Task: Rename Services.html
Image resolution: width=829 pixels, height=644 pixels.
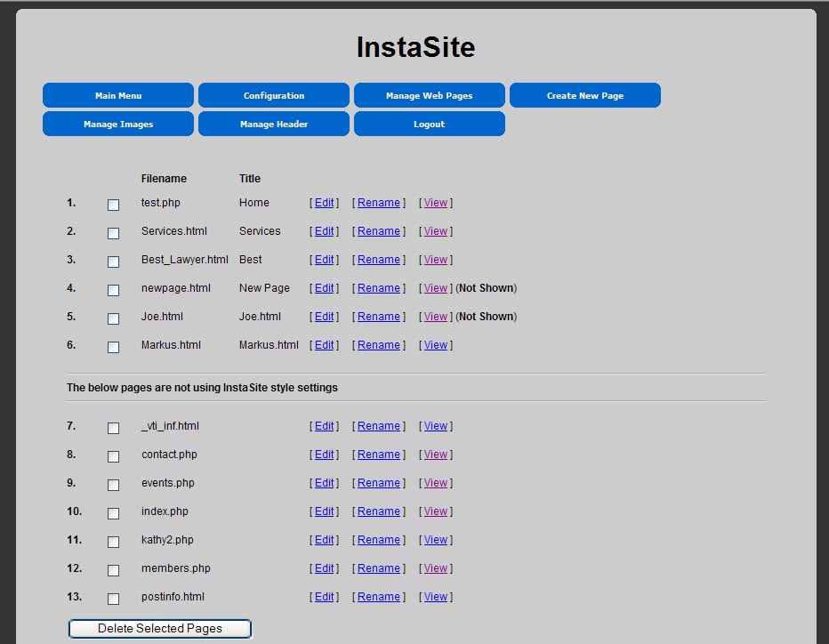Action: 379,231
